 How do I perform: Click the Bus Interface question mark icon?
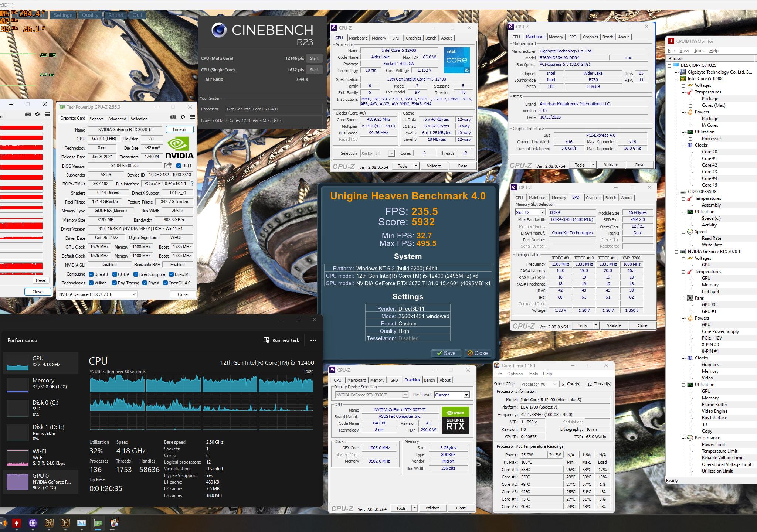pos(192,184)
